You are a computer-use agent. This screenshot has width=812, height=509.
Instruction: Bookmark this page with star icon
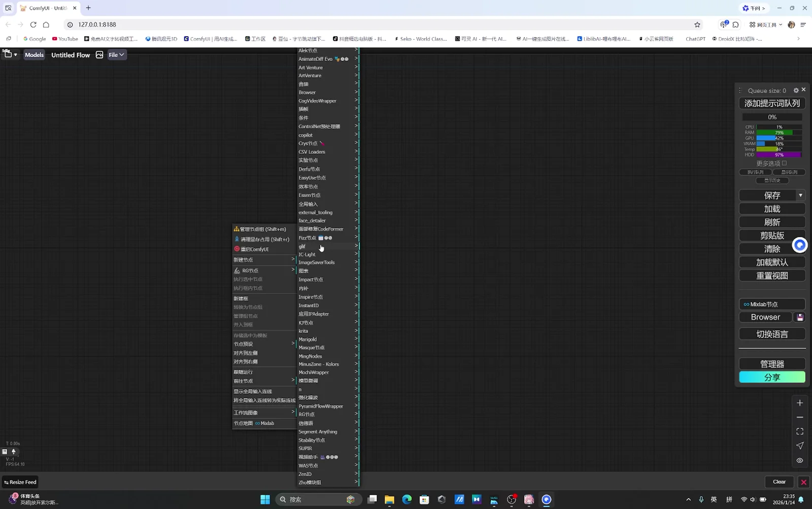point(697,24)
